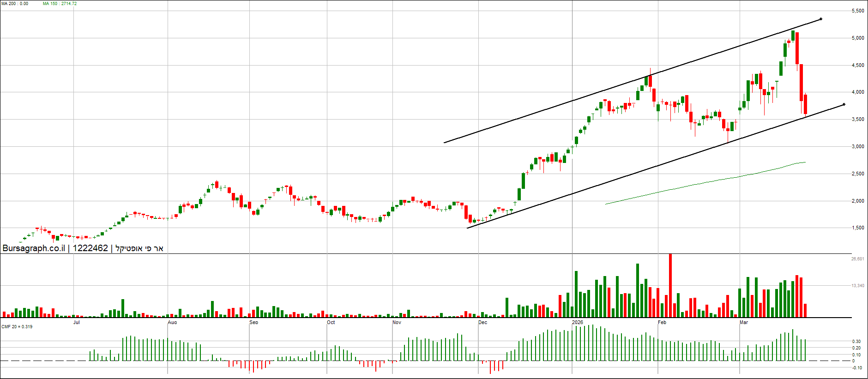Click the CMF 20 = 0.319 indicator label
This screenshot has height=379, width=868.
pos(17,327)
